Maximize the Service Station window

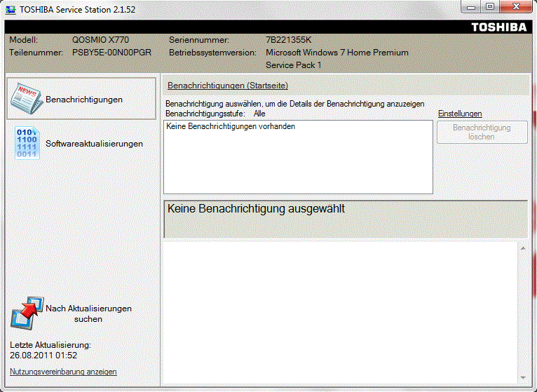[490, 7]
